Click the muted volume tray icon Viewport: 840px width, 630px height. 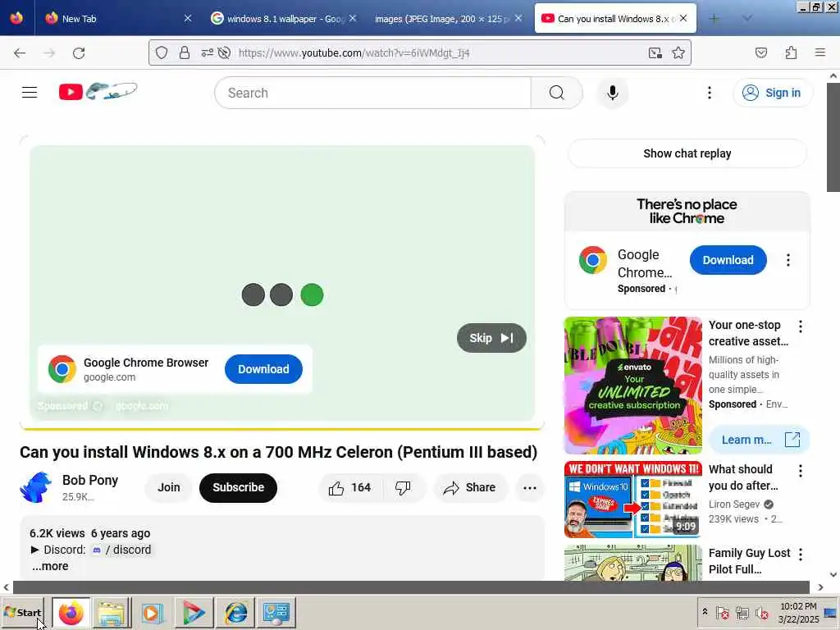tap(761, 612)
